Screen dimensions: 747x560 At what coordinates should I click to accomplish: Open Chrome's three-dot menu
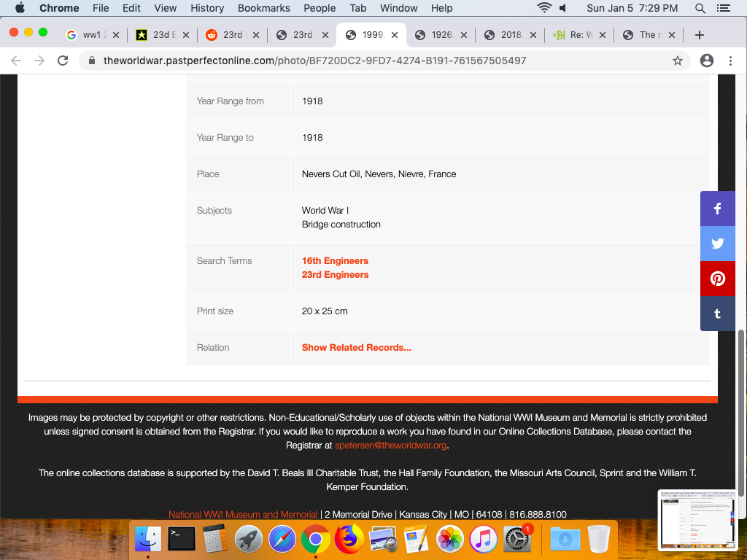(730, 61)
